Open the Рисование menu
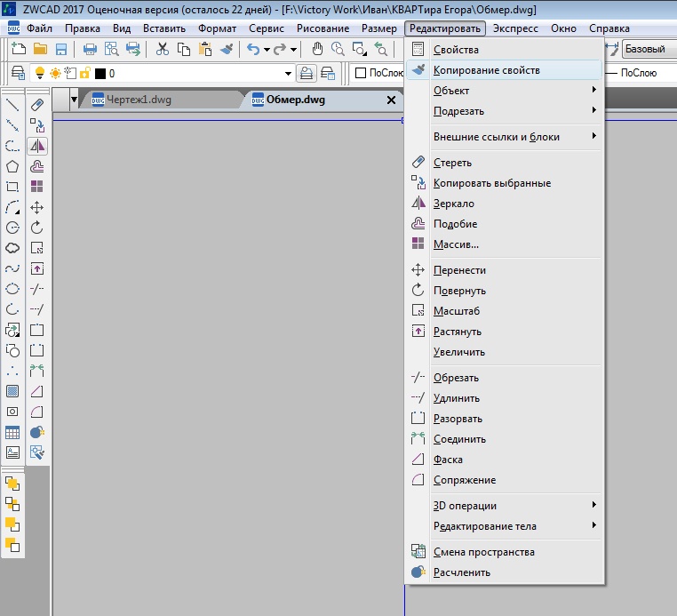The width and height of the screenshot is (677, 616). (x=323, y=28)
